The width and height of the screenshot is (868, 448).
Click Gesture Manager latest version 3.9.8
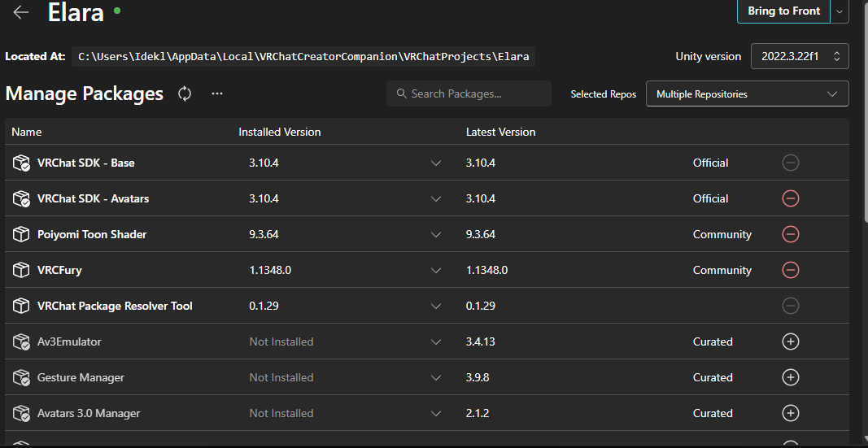point(478,377)
